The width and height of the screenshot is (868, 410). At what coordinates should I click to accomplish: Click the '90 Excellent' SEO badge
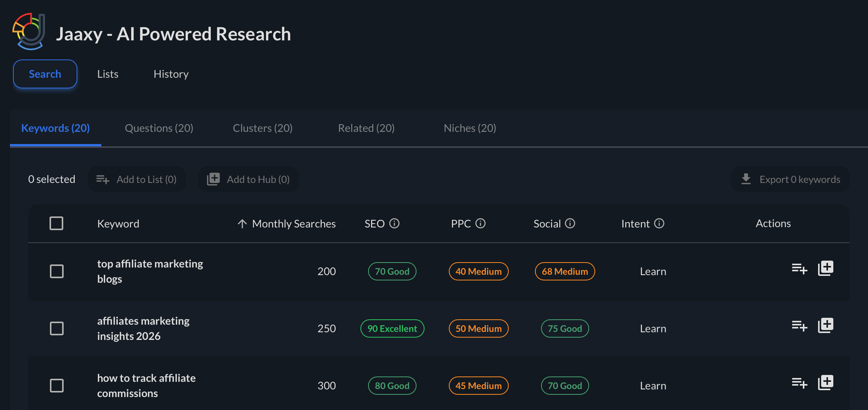[392, 328]
